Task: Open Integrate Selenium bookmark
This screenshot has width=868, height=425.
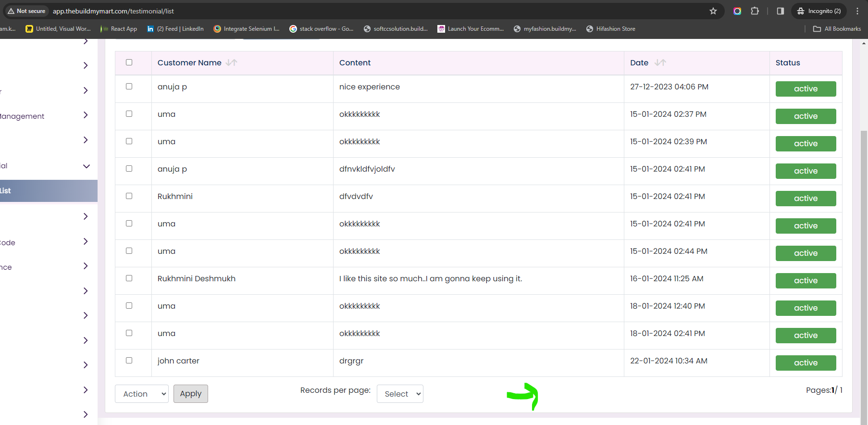Action: pos(247,29)
